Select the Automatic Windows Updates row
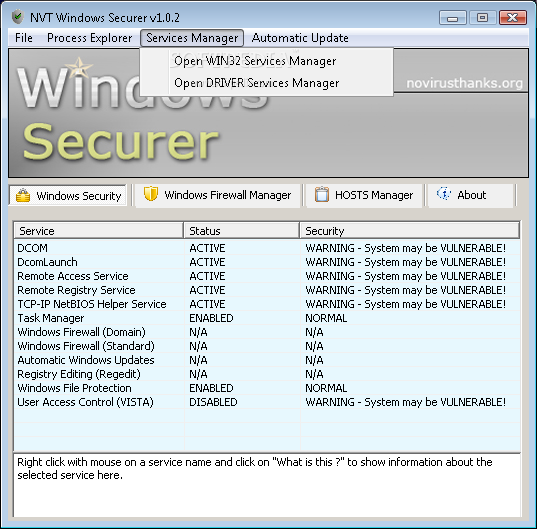The image size is (537, 529). [267, 360]
